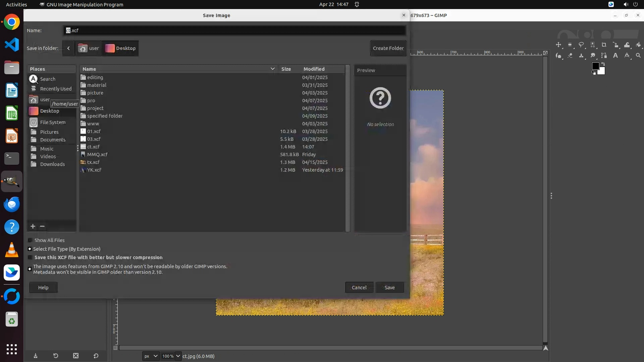This screenshot has height=362, width=644.
Task: Select the Free Select lasso tool
Action: (581, 45)
